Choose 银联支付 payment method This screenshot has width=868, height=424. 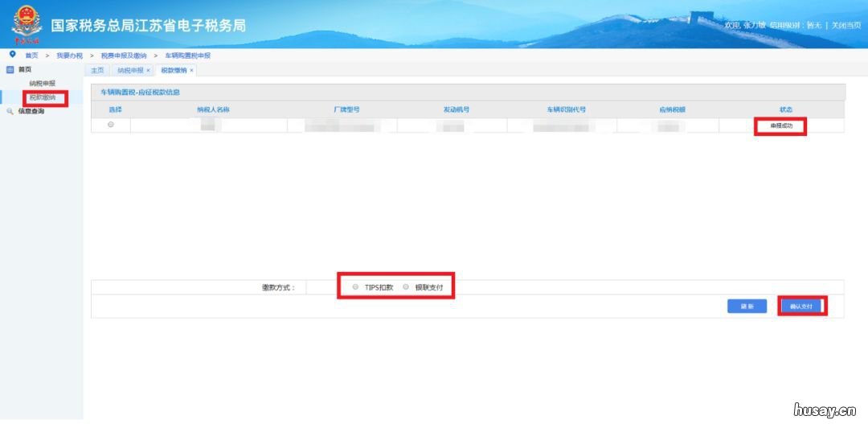click(406, 286)
